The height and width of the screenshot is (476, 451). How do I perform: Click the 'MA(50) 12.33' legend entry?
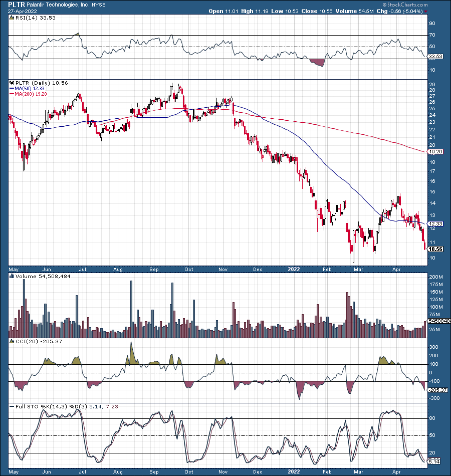coord(27,89)
